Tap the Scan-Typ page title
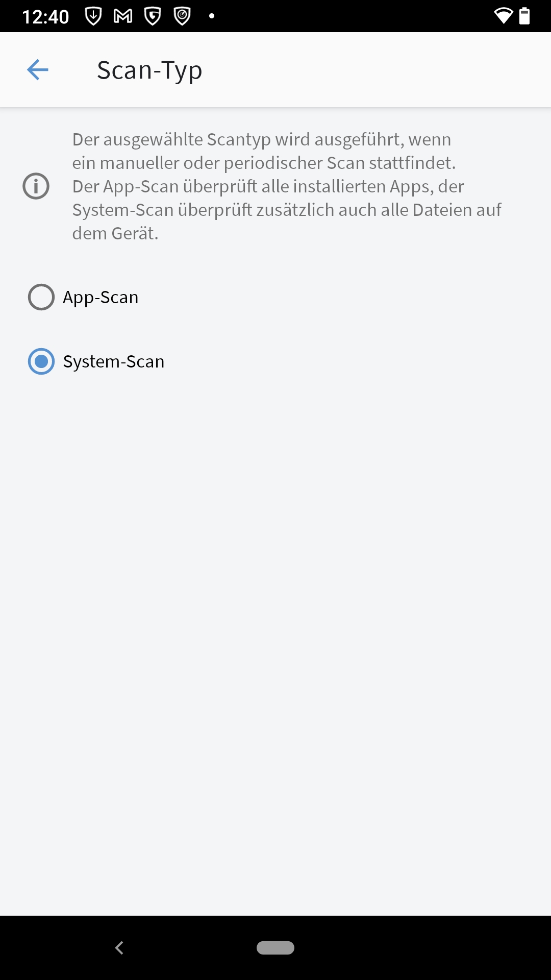The width and height of the screenshot is (551, 980). (x=149, y=70)
